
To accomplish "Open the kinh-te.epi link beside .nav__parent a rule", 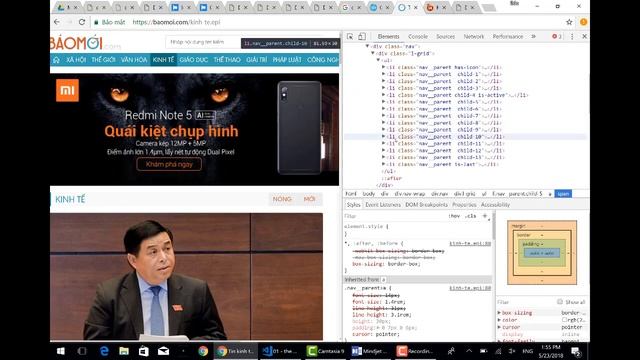I will pos(470,288).
